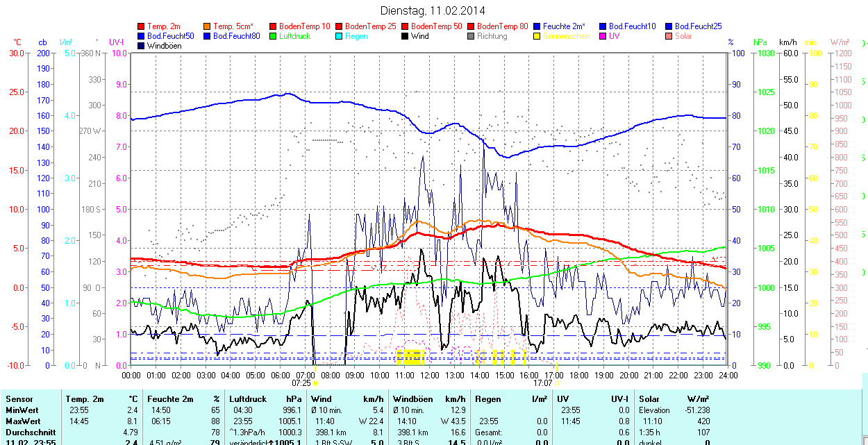Click the red Temp. 2m legend swatch
This screenshot has width=868, height=445.
pos(141,26)
